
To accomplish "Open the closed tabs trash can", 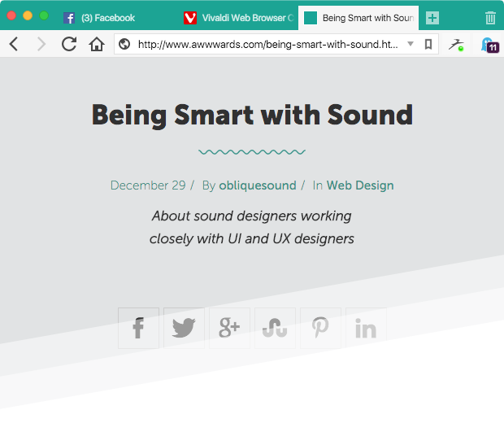I will click(x=490, y=18).
